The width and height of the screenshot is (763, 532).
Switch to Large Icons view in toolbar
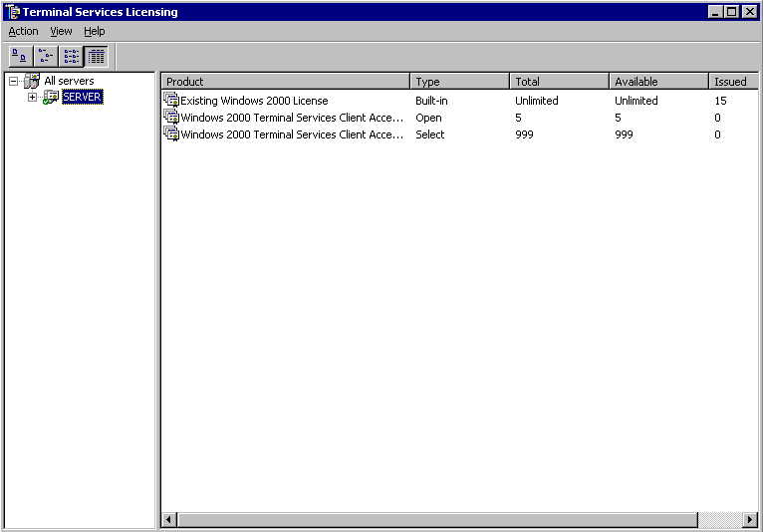[x=21, y=57]
